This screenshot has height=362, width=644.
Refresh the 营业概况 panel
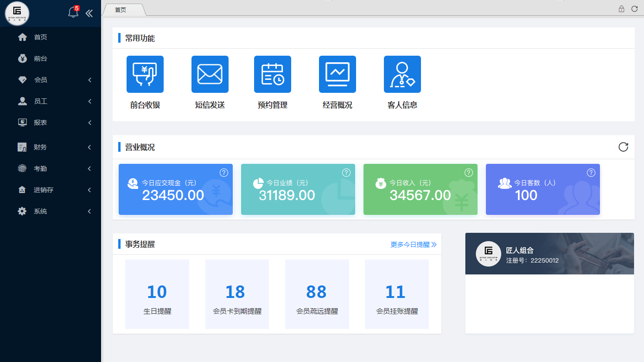tap(624, 147)
